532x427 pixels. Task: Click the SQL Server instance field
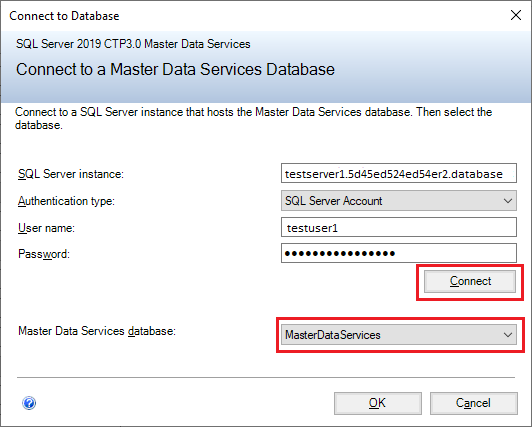point(399,173)
